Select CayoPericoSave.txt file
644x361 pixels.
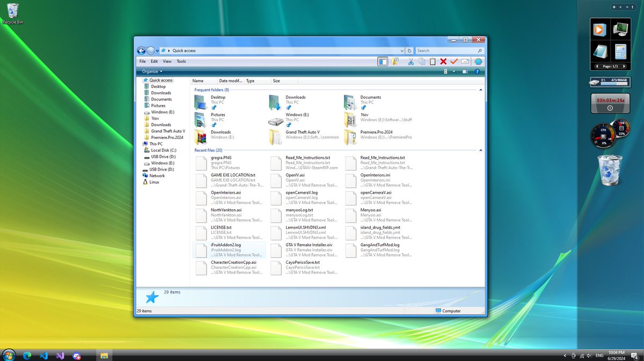click(304, 267)
